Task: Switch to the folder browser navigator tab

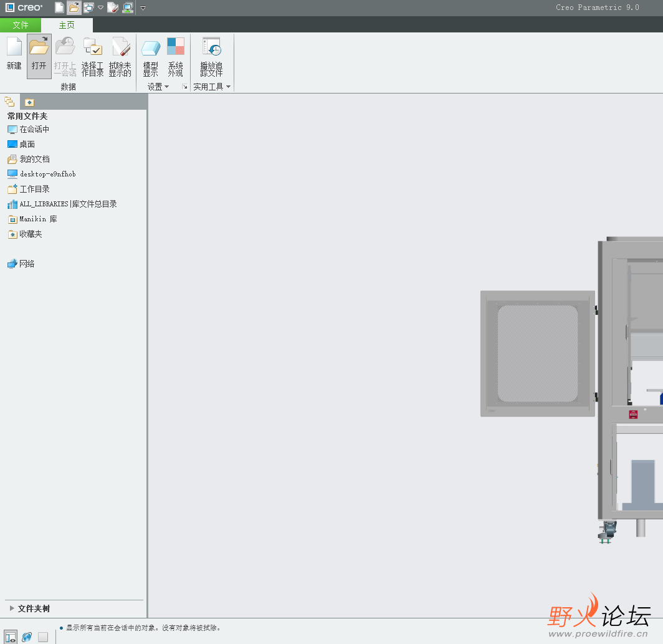Action: tap(9, 102)
